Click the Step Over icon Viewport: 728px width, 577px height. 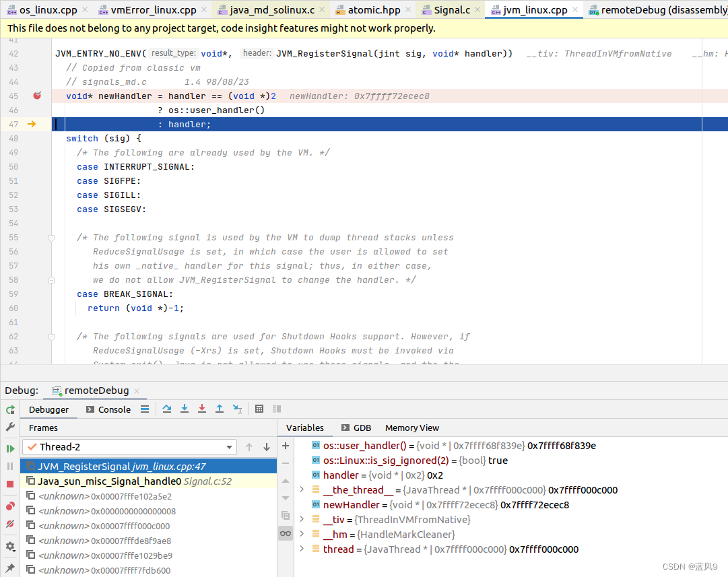tap(167, 409)
